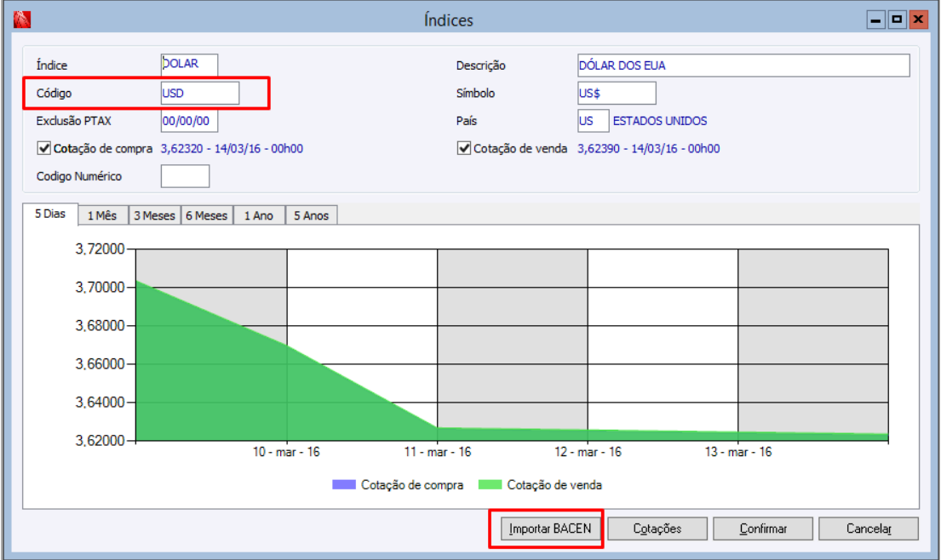
Task: Toggle the Cotação de compra checkbox
Action: pos(43,148)
